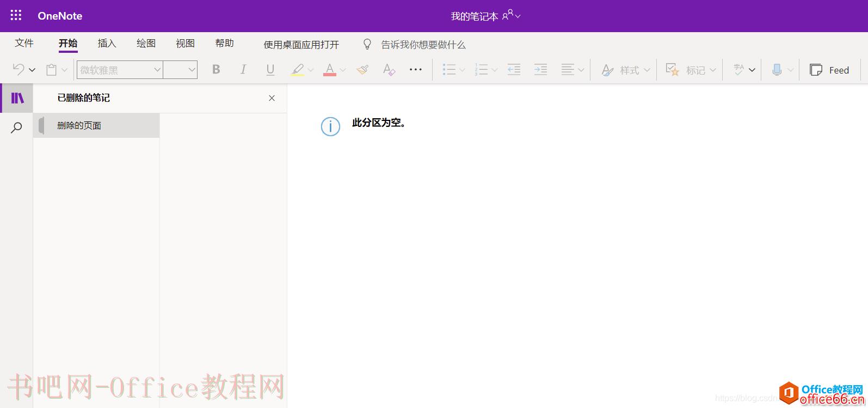Toggle Underline formatting
This screenshot has height=408, width=868.
coord(270,70)
